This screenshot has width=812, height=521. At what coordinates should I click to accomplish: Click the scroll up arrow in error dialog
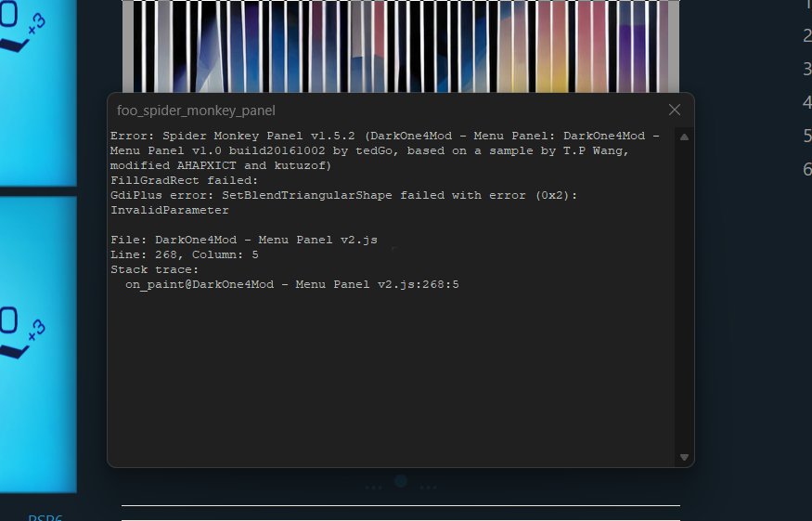point(684,137)
